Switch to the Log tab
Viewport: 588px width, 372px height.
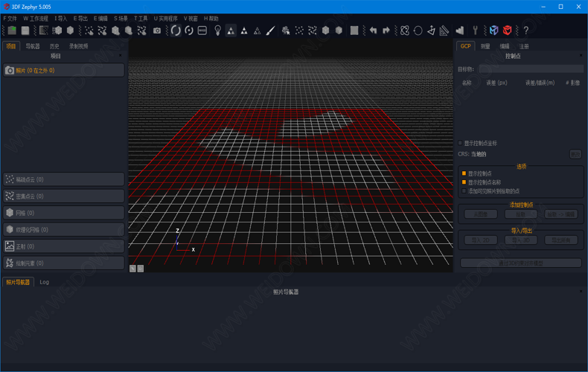click(44, 282)
